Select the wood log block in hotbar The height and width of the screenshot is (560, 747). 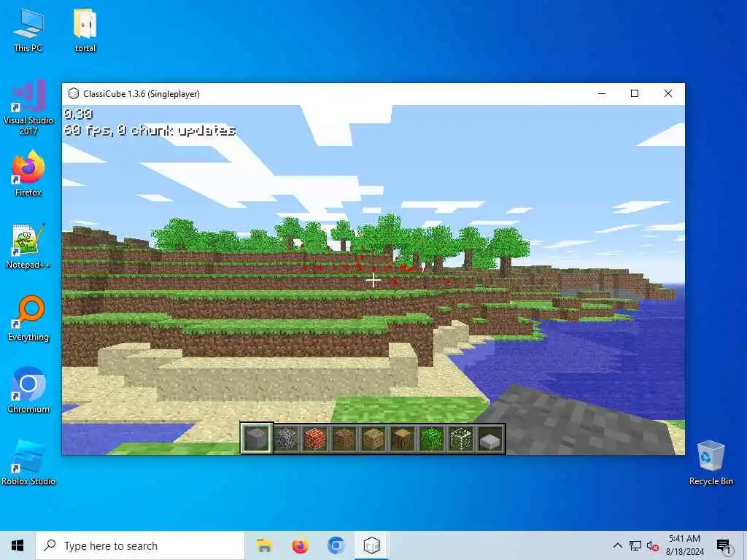pyautogui.click(x=403, y=438)
